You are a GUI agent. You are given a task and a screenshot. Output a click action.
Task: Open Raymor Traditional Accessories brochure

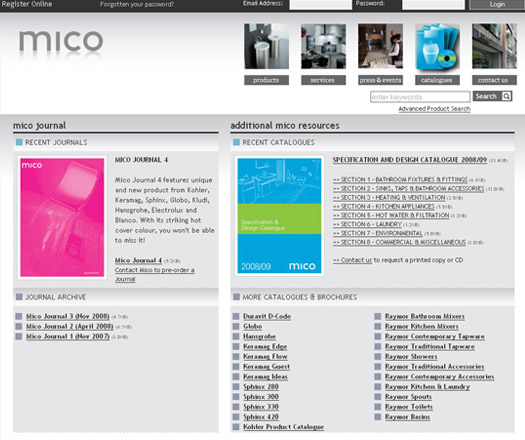(435, 366)
